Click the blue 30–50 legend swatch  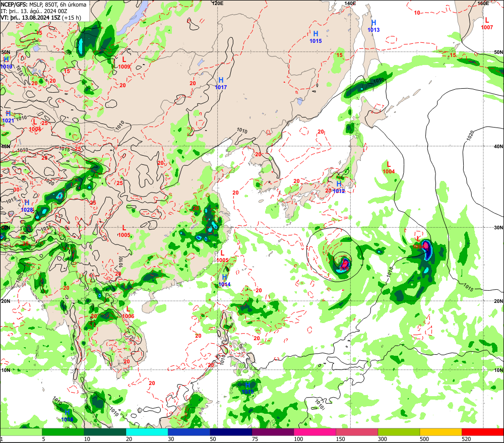tap(189, 432)
